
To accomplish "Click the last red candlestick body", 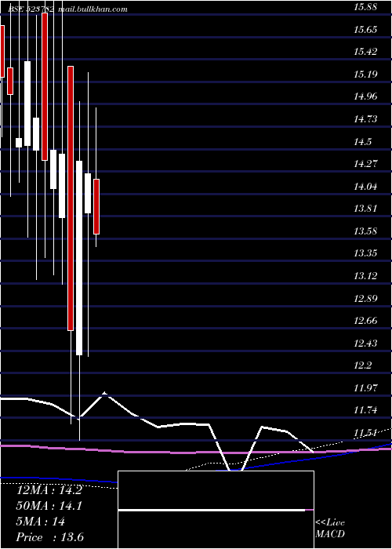I will click(96, 206).
